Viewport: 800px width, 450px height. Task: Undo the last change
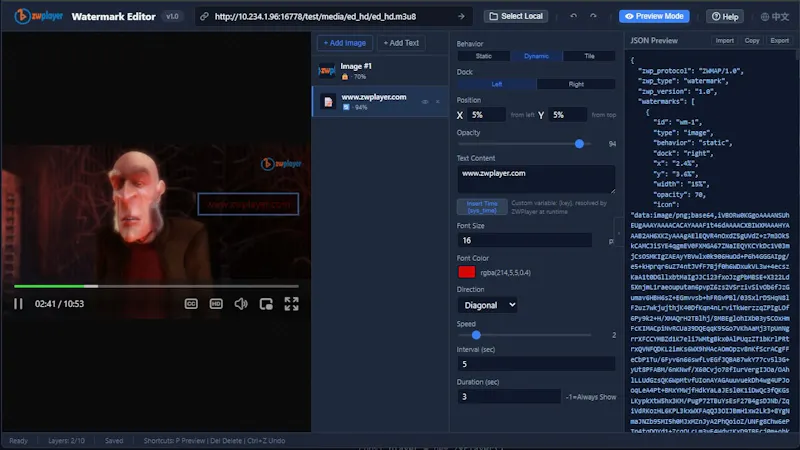573,16
